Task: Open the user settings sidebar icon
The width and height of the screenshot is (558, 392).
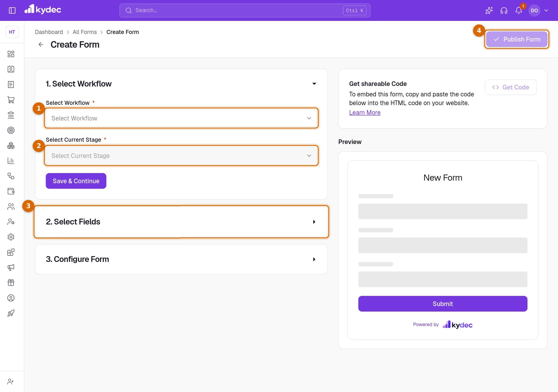Action: pos(11,222)
